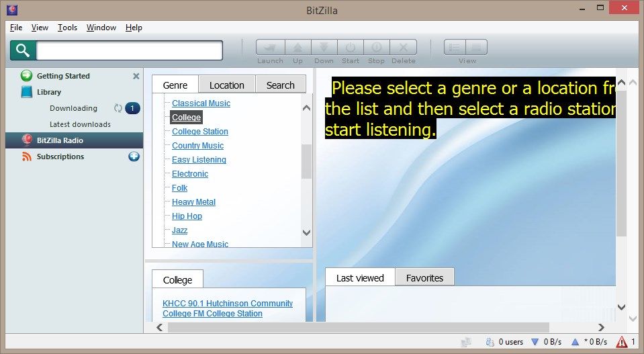644x354 pixels.
Task: Select the Folk genre
Action: 180,188
